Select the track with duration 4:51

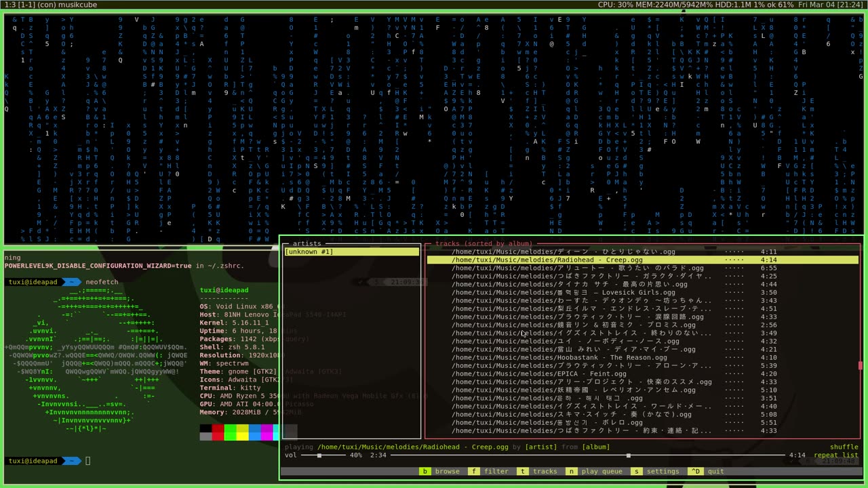643,309
